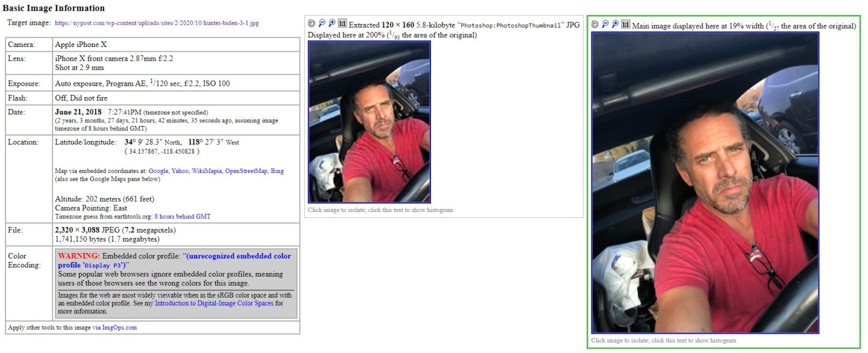Click the rotate icon above the extracted thumbnail
The height and width of the screenshot is (353, 868).
pos(312,23)
